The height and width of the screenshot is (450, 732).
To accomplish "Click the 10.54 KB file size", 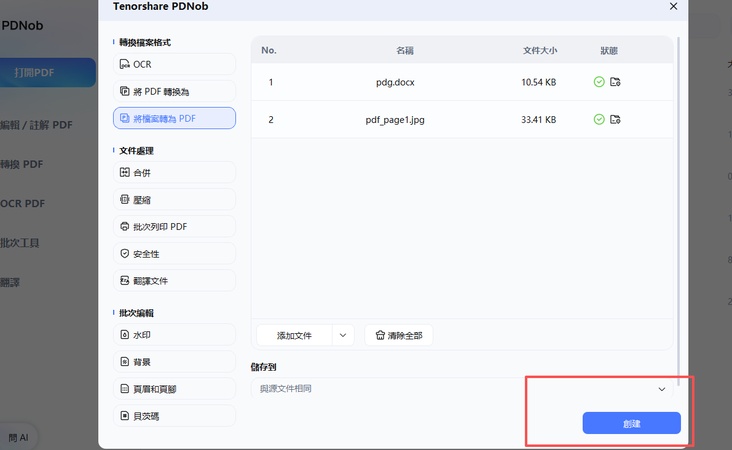I will [x=539, y=82].
